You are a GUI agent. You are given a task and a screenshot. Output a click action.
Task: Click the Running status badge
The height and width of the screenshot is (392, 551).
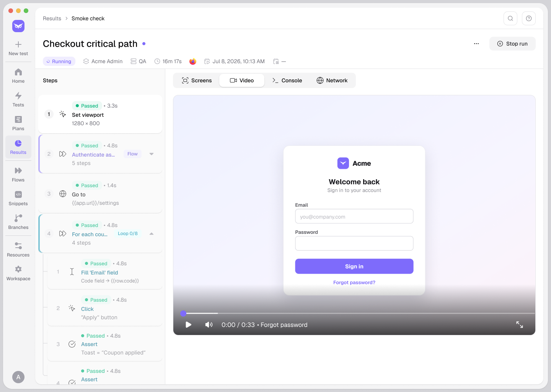tap(59, 61)
